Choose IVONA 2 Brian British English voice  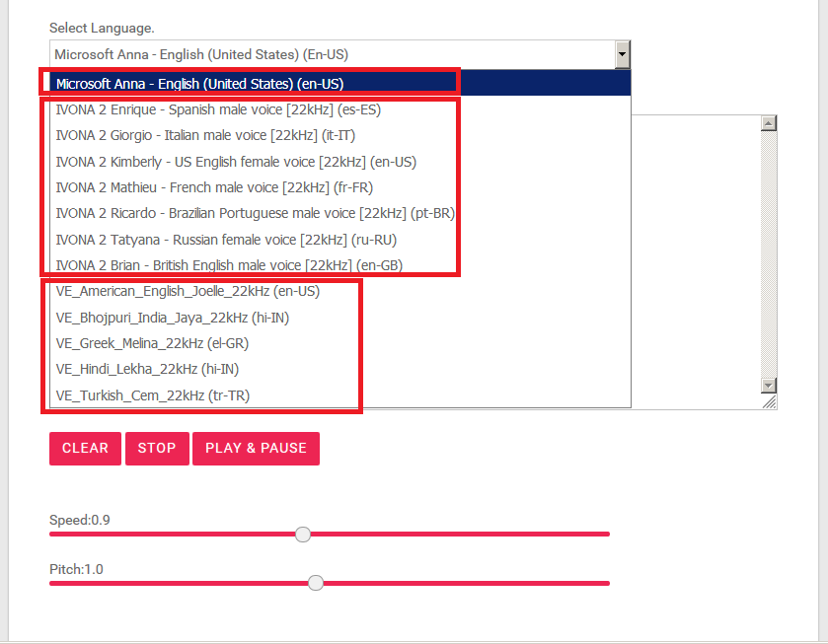[x=340, y=265]
